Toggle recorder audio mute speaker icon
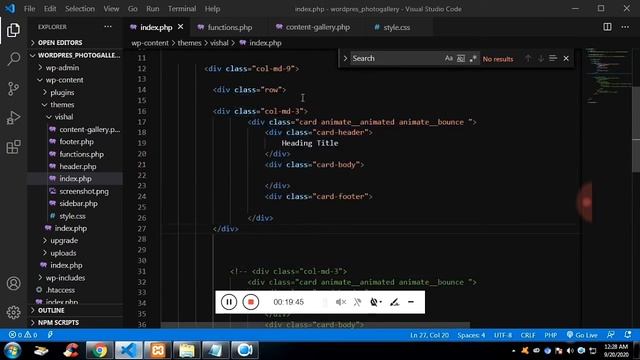 tap(341, 302)
